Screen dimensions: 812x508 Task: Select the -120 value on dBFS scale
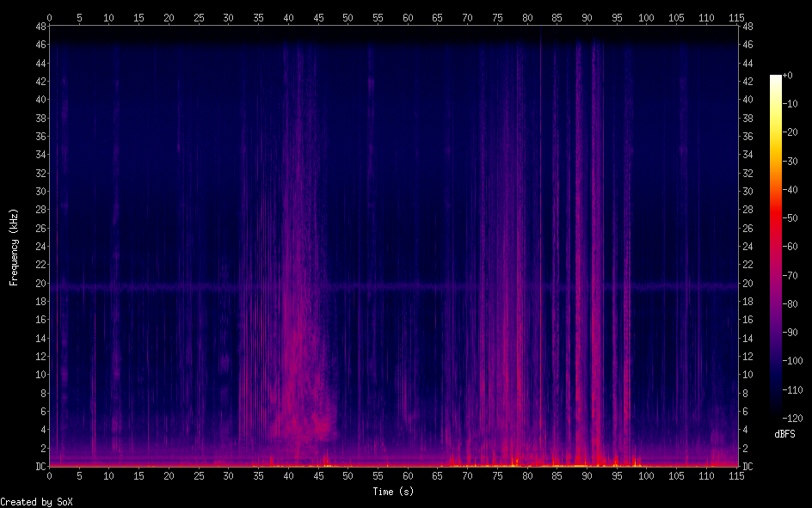[x=797, y=418]
